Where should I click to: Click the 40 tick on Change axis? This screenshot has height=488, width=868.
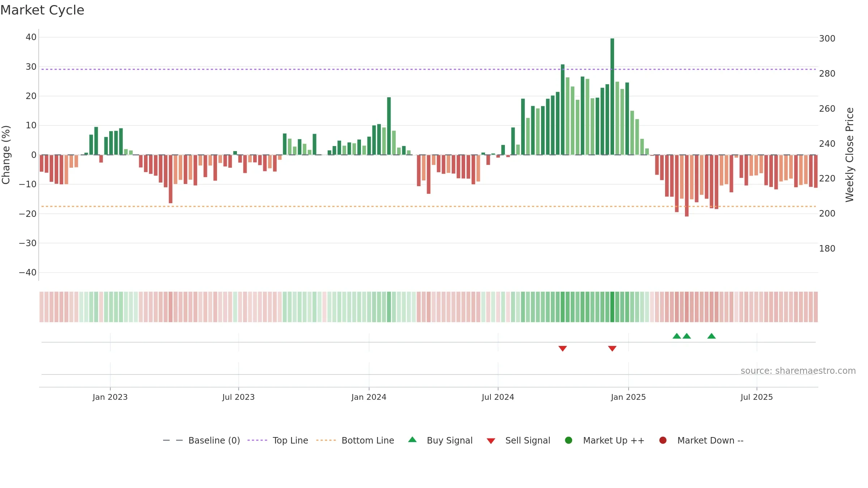[31, 37]
